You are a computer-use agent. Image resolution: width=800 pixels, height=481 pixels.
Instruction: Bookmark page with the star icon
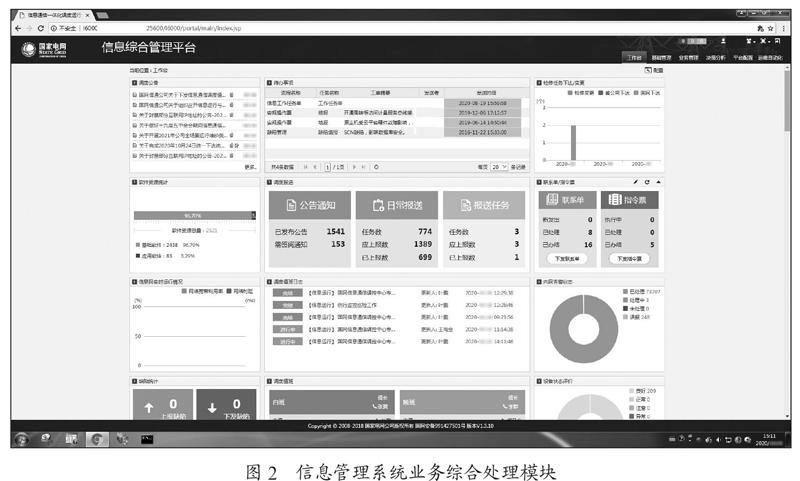770,29
